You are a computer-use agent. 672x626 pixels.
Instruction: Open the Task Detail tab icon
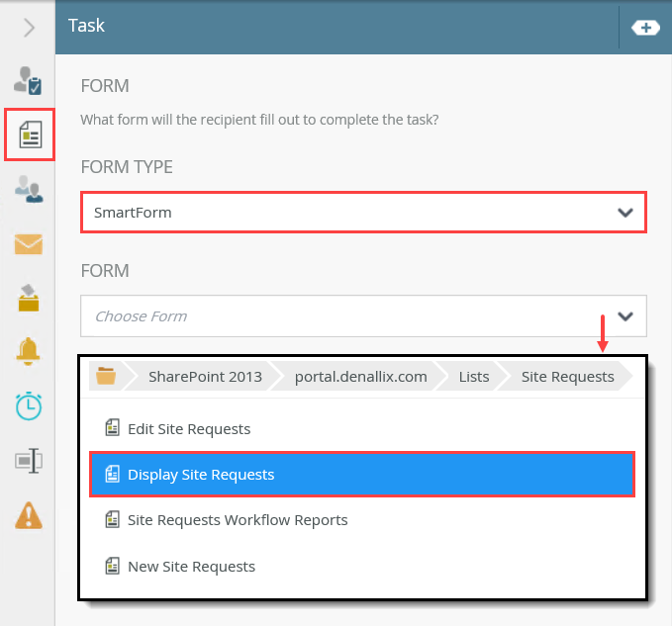tap(29, 80)
